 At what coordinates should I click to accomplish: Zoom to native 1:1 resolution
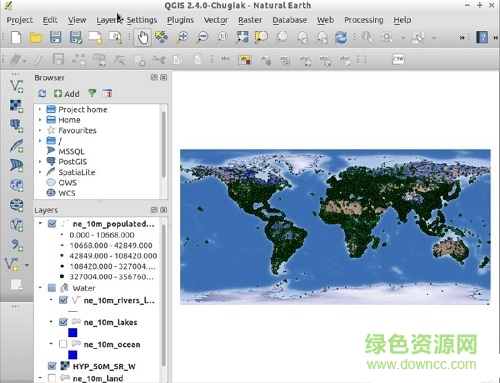click(x=222, y=37)
